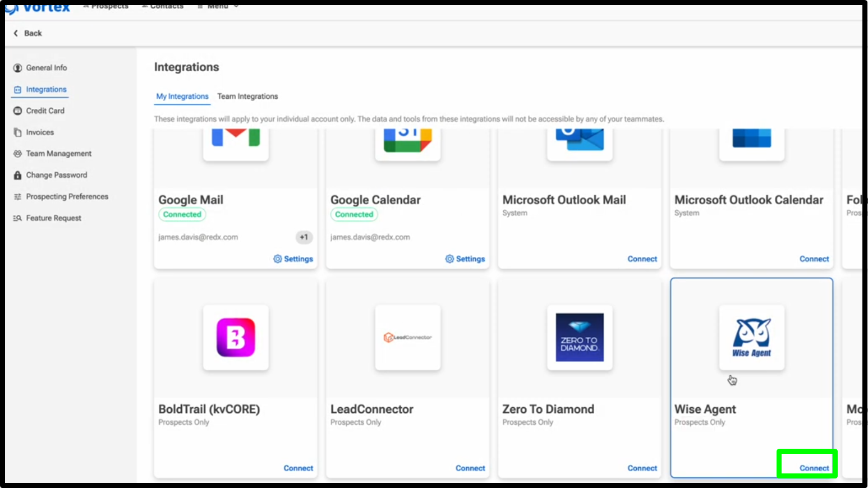Click the Wise Agent card title
The height and width of the screenshot is (488, 868).
coord(705,409)
